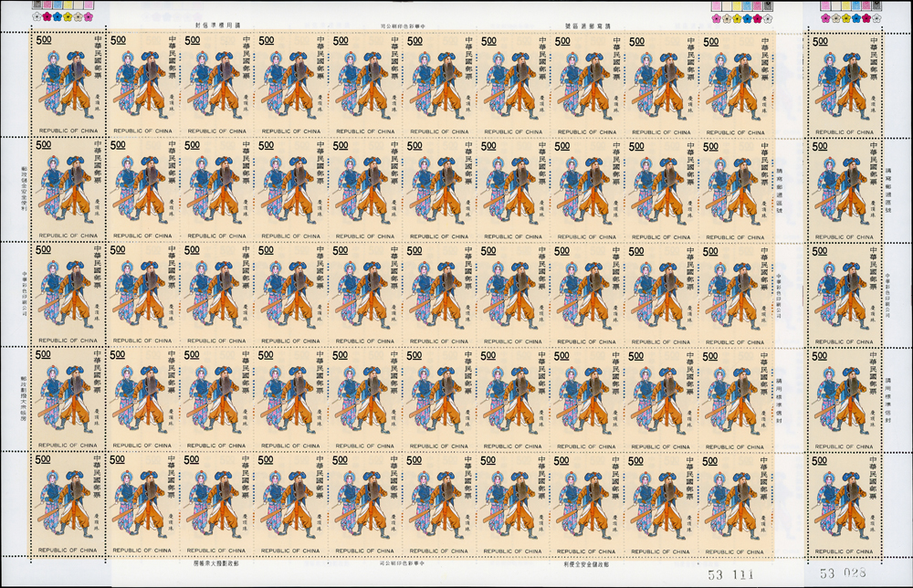Click the blue flower above the main sheet's right end

coord(747,18)
